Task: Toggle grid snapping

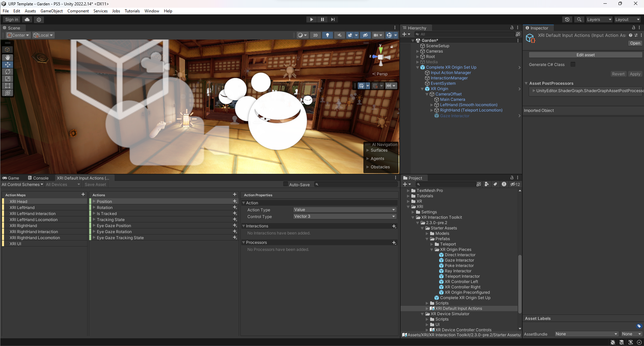Action: tap(375, 86)
